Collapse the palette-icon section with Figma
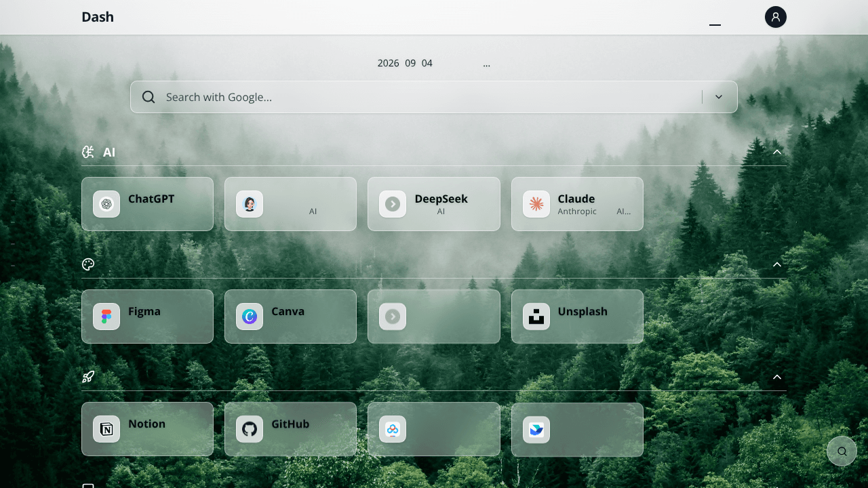Image resolution: width=868 pixels, height=488 pixels. (x=777, y=264)
